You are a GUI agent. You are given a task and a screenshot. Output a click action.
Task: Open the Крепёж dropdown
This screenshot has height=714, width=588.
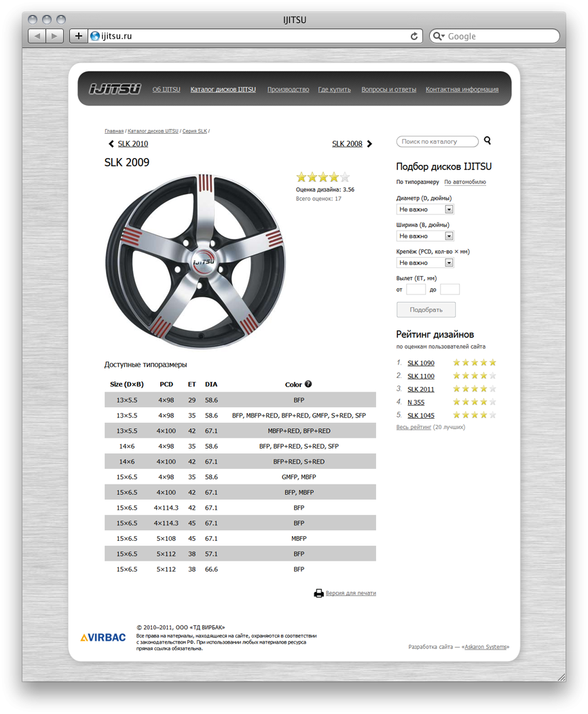click(x=425, y=263)
